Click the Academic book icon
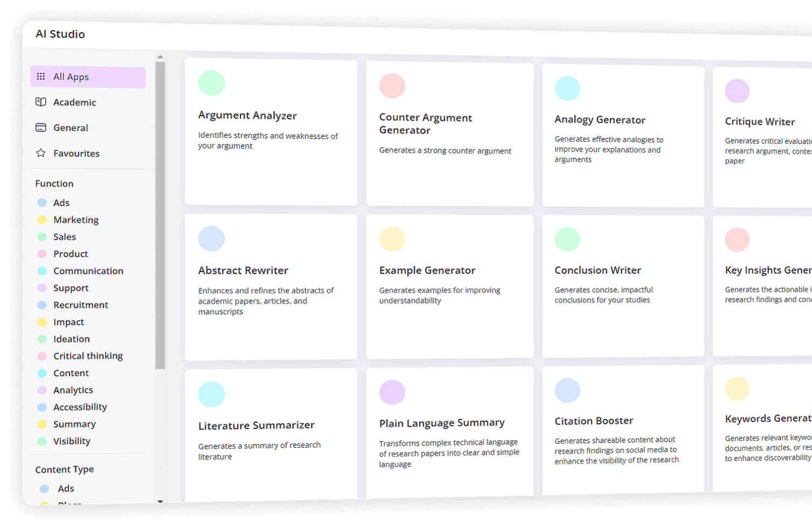Image resolution: width=812 pixels, height=528 pixels. coord(41,102)
